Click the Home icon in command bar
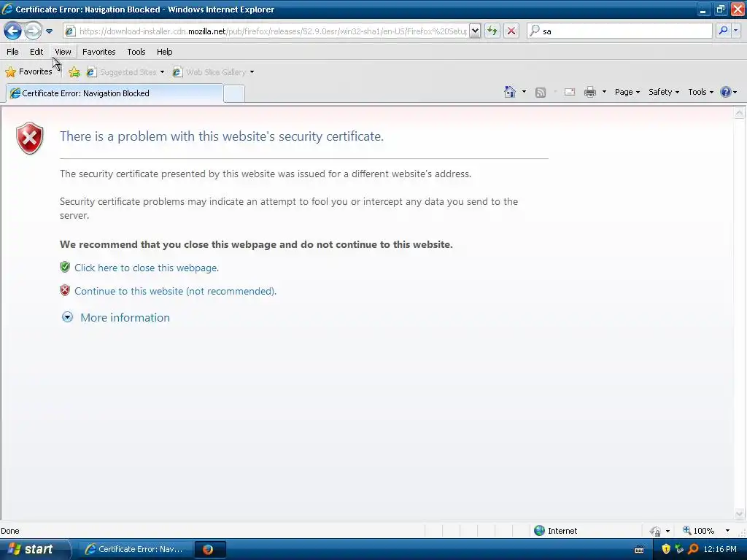This screenshot has width=747, height=560. (510, 92)
